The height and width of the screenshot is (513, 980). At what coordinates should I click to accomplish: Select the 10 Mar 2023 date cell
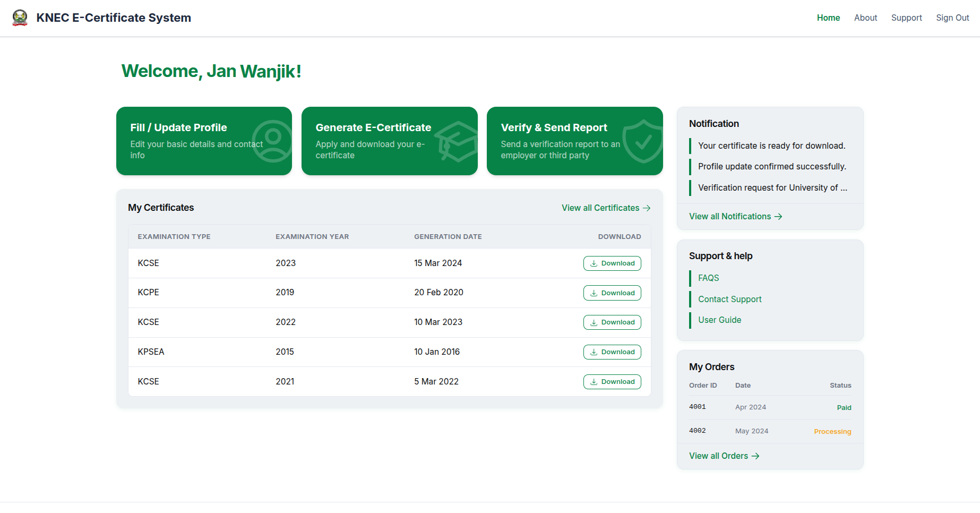coord(438,322)
